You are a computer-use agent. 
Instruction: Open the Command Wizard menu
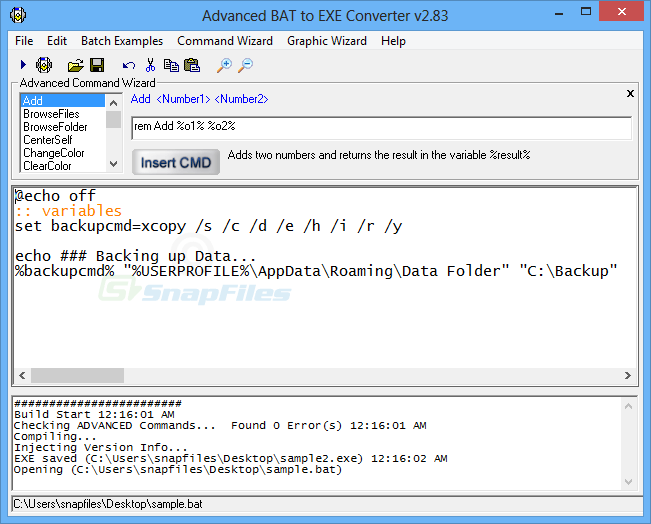point(225,41)
